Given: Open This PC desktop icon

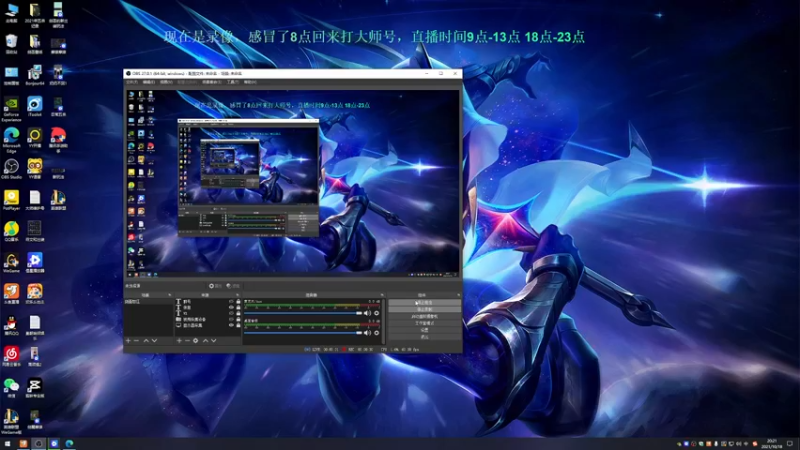Looking at the screenshot, I should (x=11, y=13).
